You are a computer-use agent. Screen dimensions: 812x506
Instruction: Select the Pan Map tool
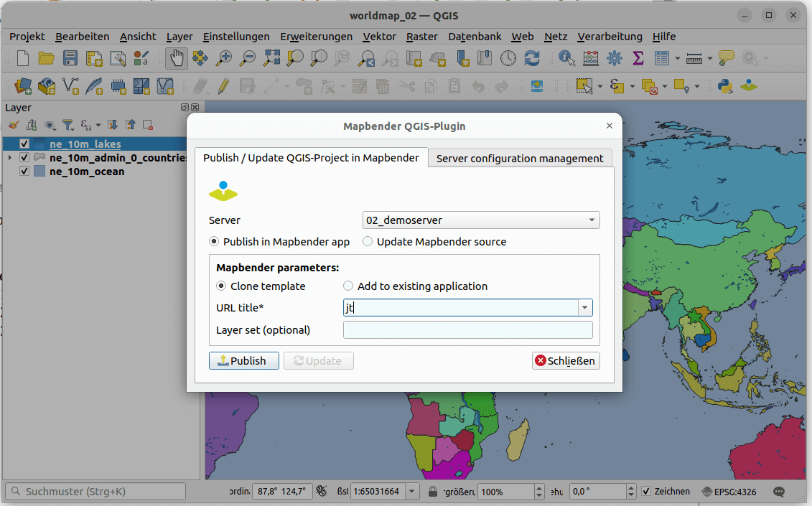pyautogui.click(x=177, y=59)
